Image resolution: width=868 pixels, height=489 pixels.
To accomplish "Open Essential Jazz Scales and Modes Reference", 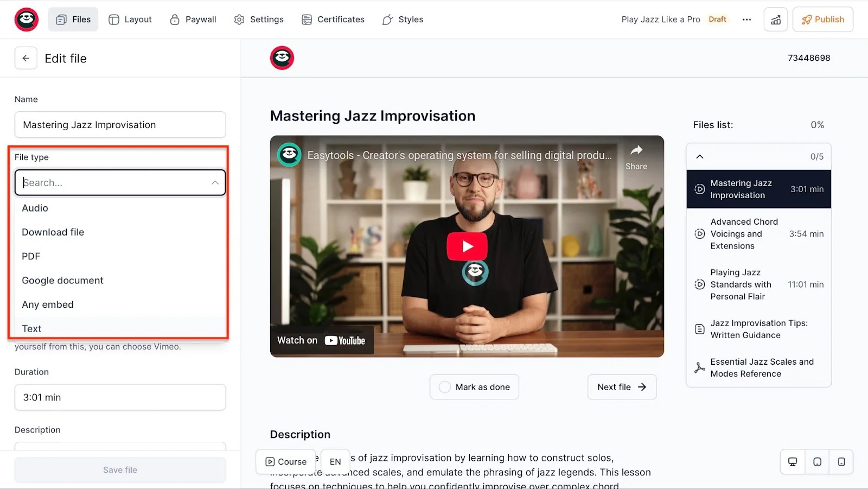I will [x=759, y=368].
